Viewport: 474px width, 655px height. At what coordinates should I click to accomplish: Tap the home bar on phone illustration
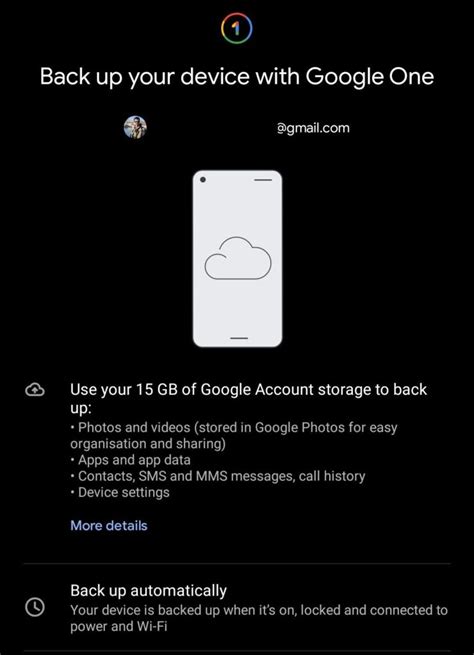[239, 338]
